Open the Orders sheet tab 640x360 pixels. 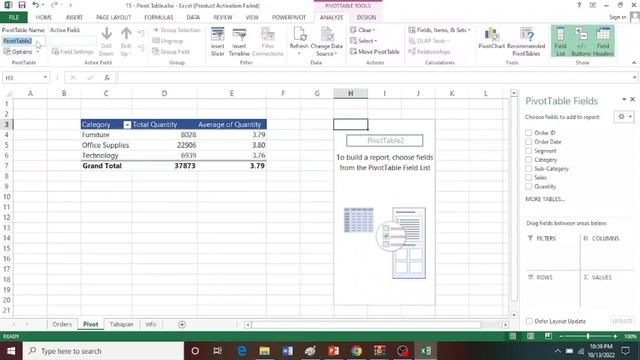pyautogui.click(x=62, y=324)
